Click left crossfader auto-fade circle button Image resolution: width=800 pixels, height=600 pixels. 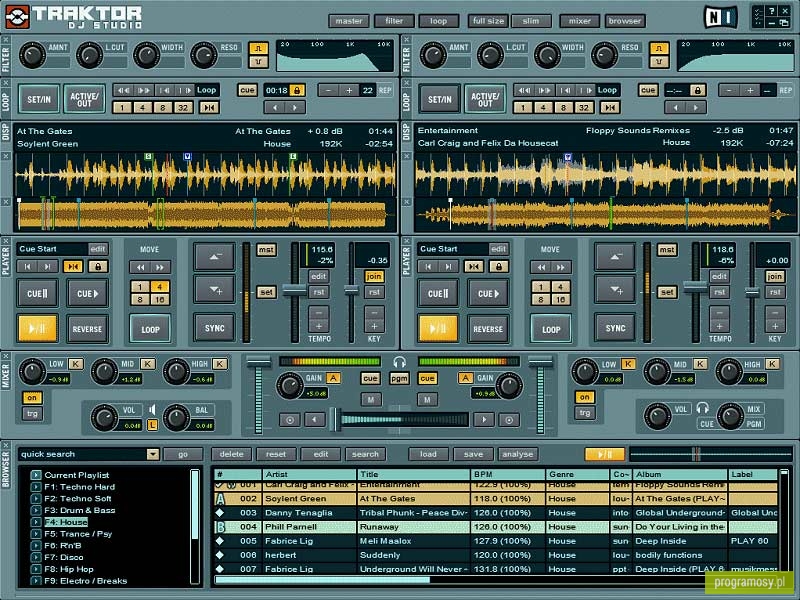290,420
